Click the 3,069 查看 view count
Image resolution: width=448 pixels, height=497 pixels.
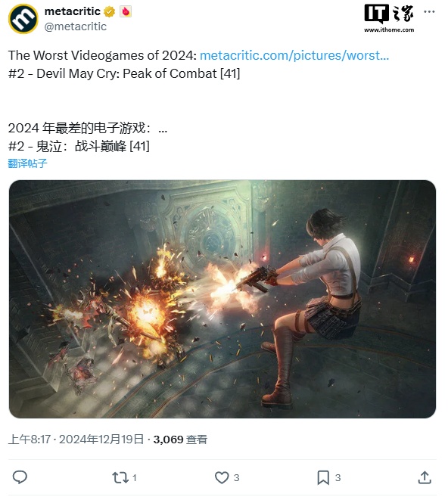[x=180, y=440]
